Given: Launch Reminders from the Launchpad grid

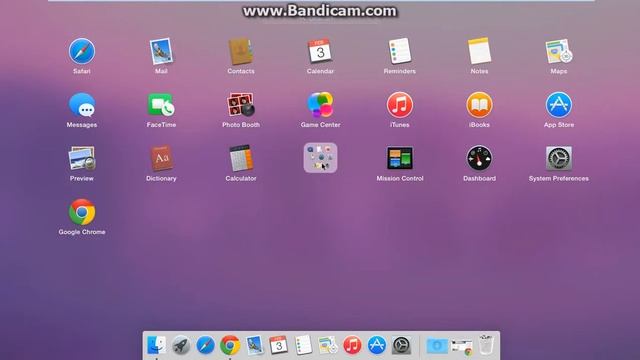Looking at the screenshot, I should point(400,51).
